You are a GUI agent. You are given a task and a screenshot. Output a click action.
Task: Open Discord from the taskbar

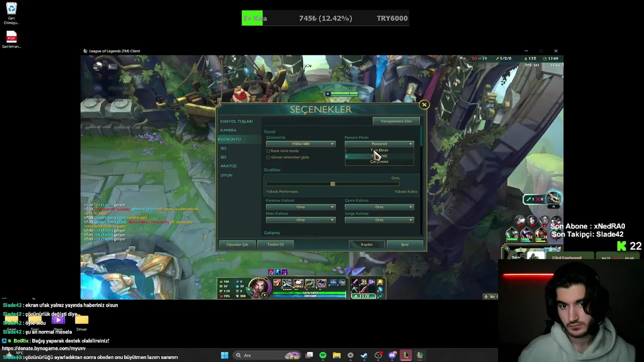tap(392, 355)
